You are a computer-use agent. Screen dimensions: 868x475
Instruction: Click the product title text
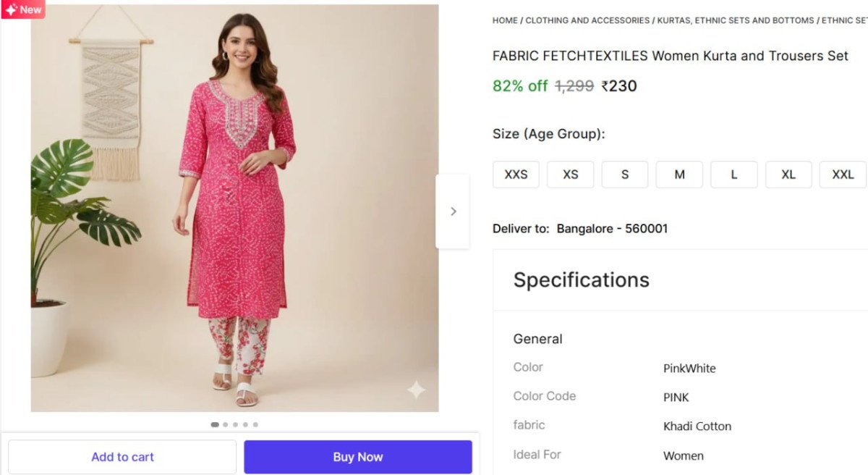[x=670, y=56]
